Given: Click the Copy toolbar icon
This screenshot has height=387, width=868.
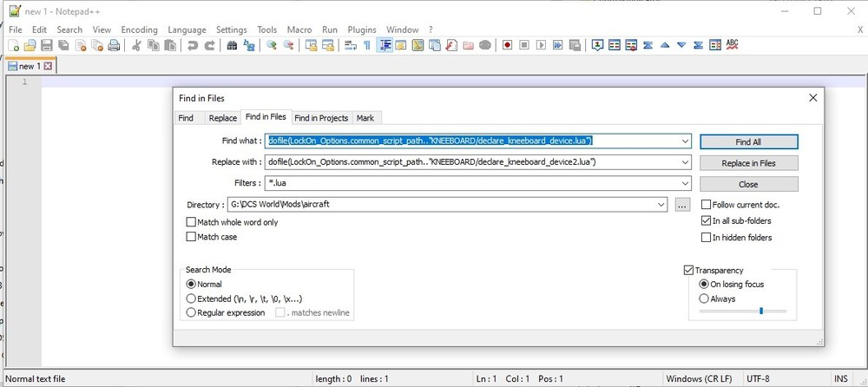Looking at the screenshot, I should (x=154, y=45).
